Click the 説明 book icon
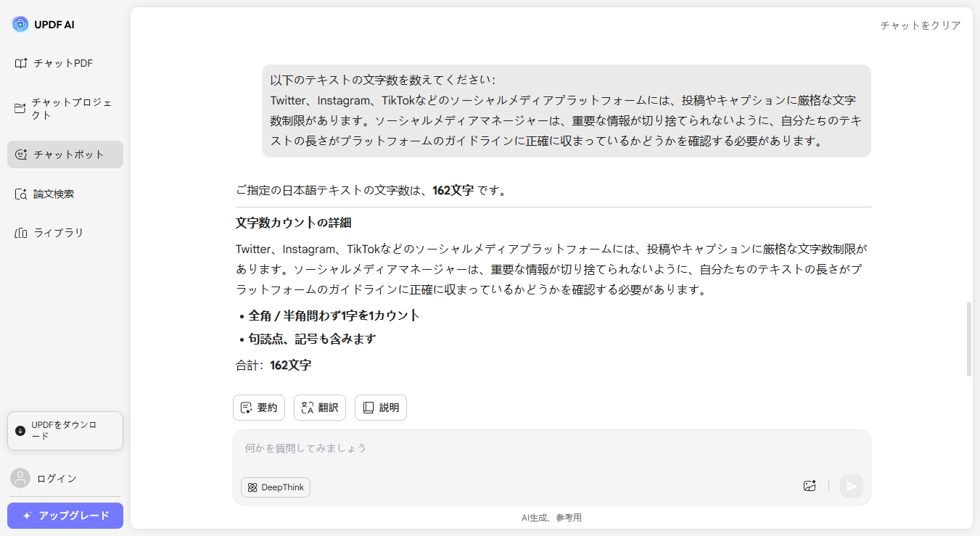Screen dimensions: 980x536 click(x=368, y=408)
